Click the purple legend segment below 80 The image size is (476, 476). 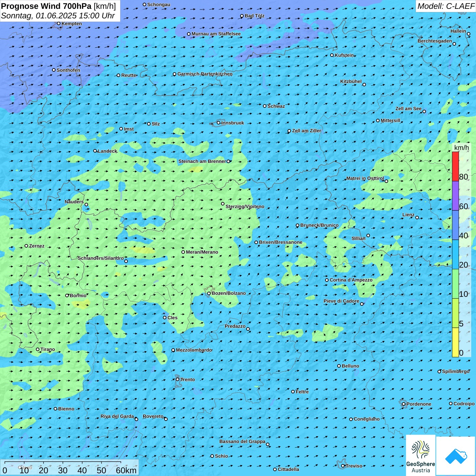click(x=455, y=195)
